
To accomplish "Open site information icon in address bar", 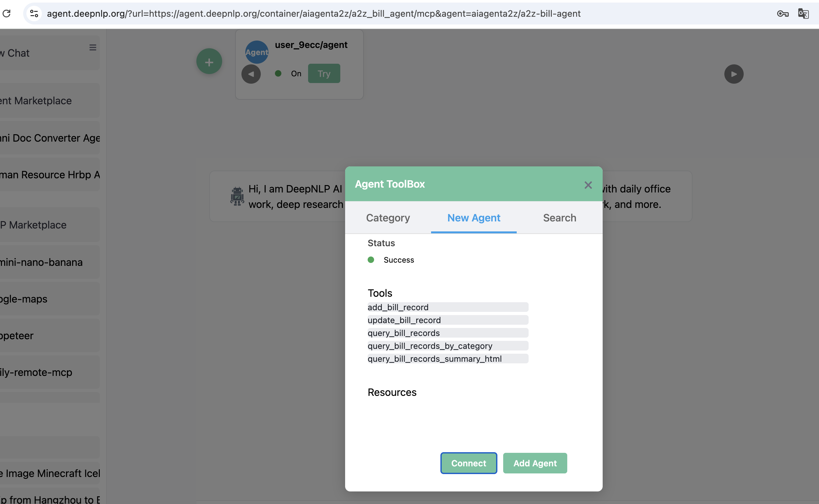I will pyautogui.click(x=34, y=14).
